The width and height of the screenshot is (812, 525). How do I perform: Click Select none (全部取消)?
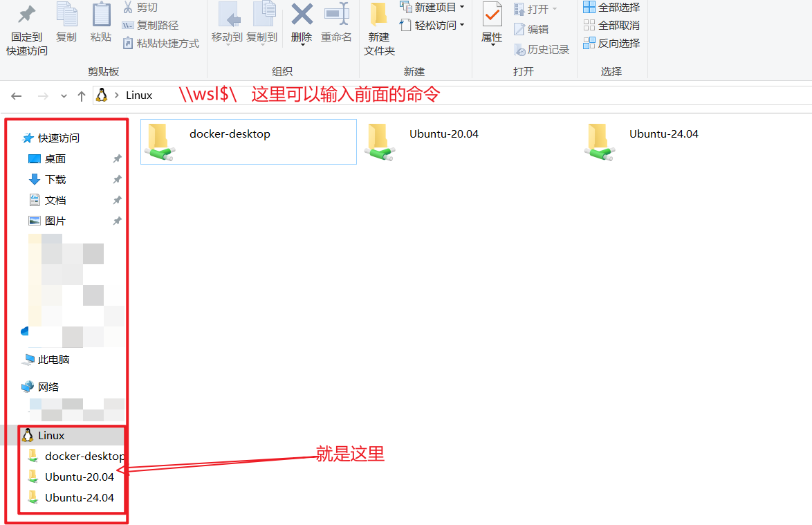pyautogui.click(x=611, y=25)
